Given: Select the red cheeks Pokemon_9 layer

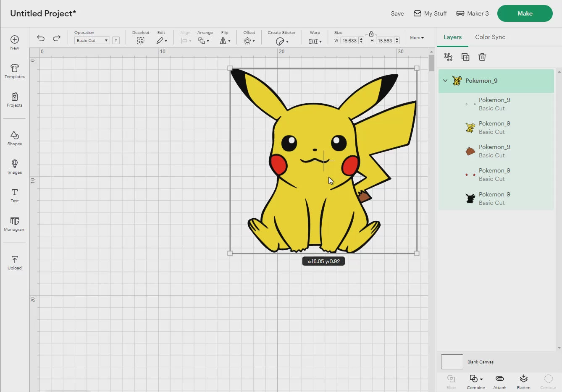Looking at the screenshot, I should [496, 175].
